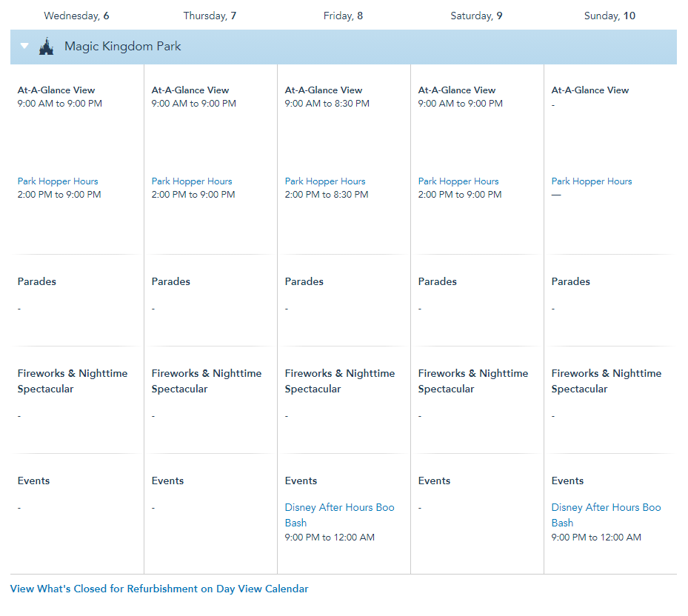Open Sunday's Disney After Hours Boo Bash link

coord(607,515)
